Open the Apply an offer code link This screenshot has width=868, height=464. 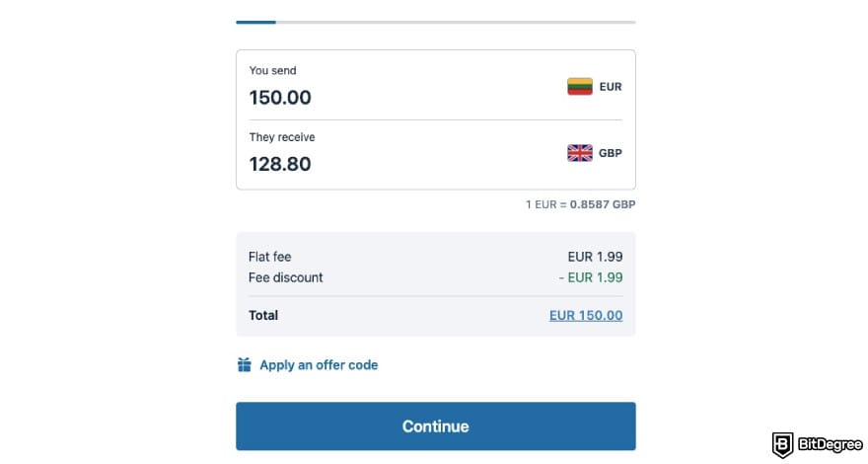(319, 365)
